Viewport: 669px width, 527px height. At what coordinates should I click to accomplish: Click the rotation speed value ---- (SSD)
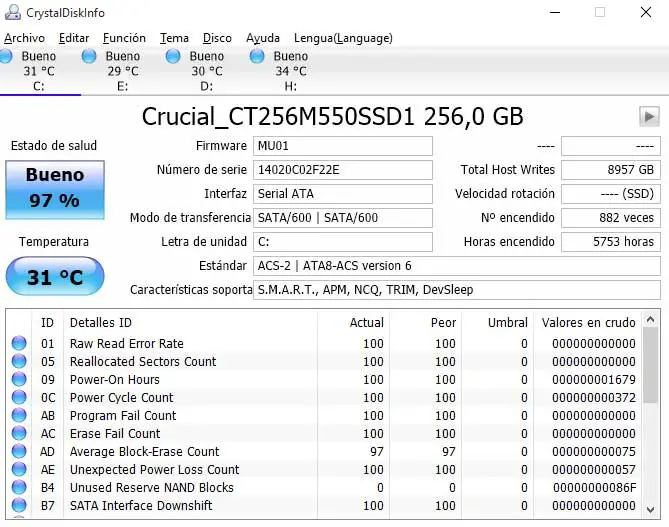tap(611, 194)
